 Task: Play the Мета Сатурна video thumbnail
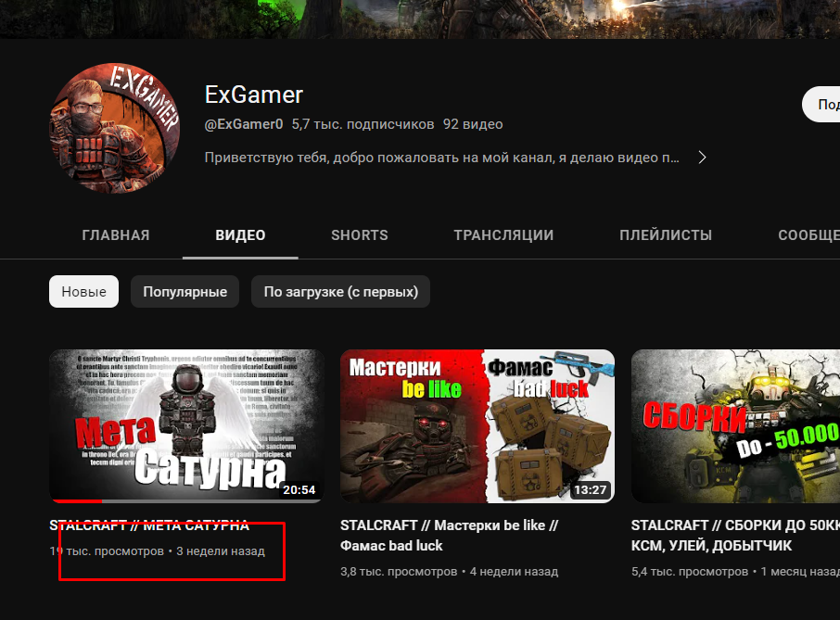point(187,426)
